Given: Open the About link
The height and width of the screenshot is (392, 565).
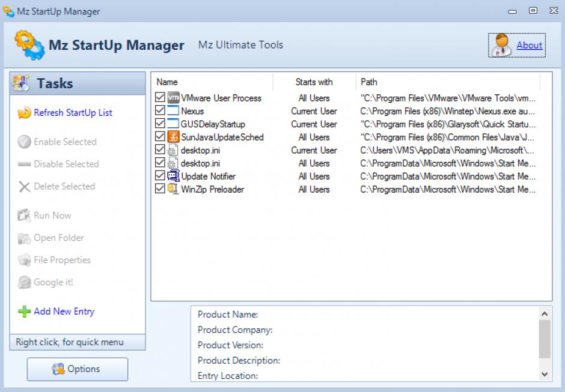Looking at the screenshot, I should 529,45.
